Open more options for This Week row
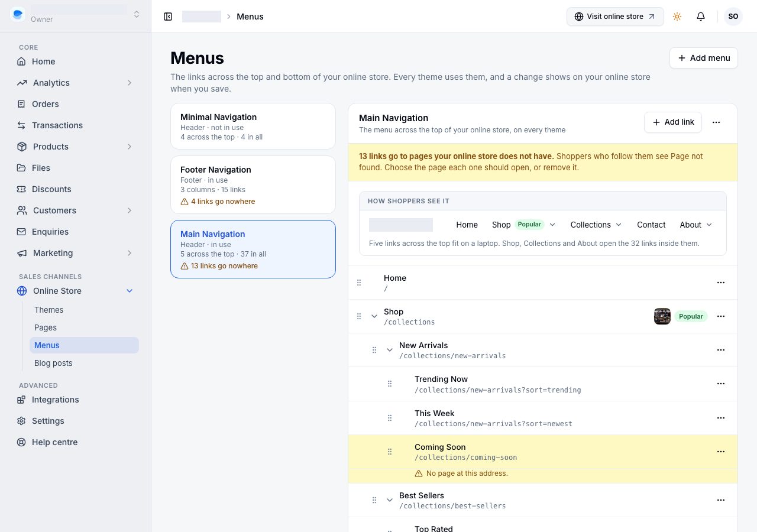 [721, 418]
